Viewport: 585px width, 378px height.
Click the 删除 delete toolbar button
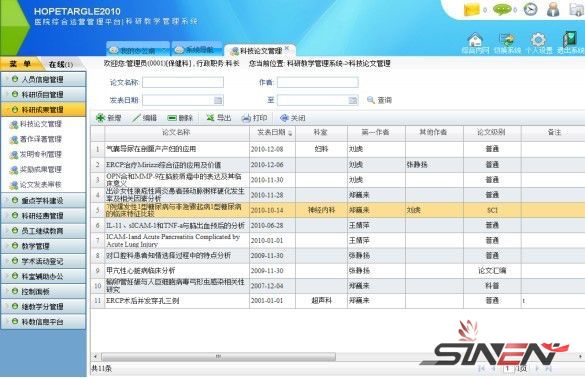[180, 118]
